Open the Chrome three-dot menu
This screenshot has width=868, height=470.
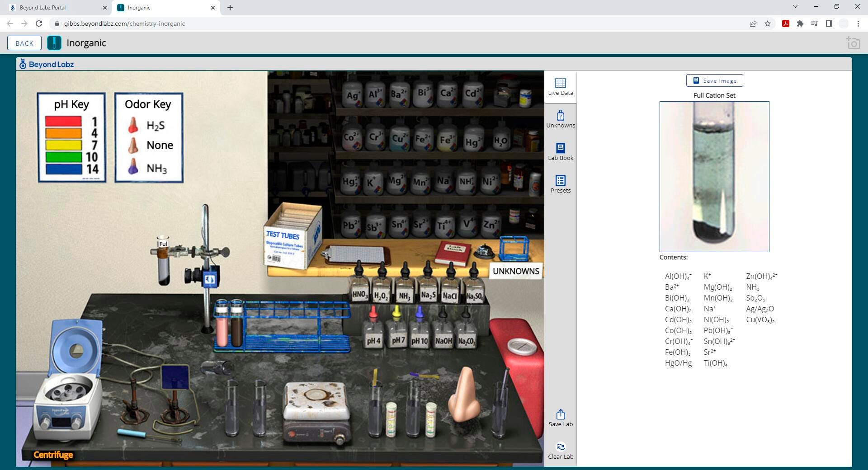[x=858, y=23]
